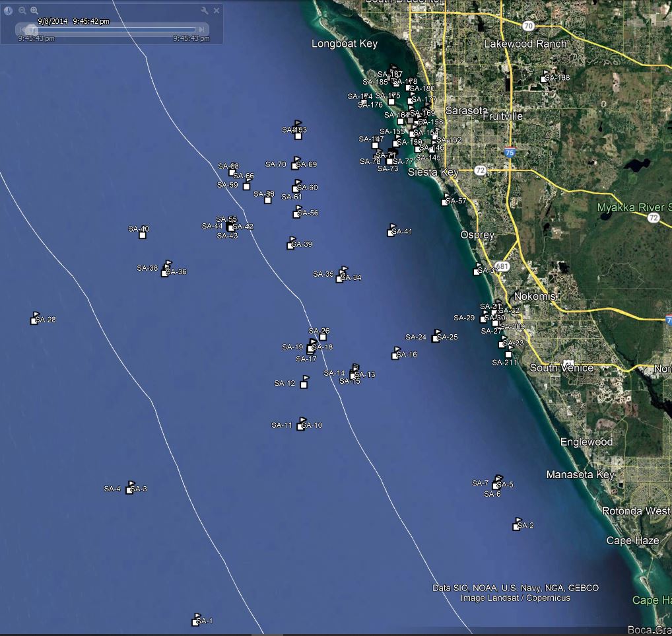Click the SA-2 placemark
672x636 pixels.
(x=517, y=525)
